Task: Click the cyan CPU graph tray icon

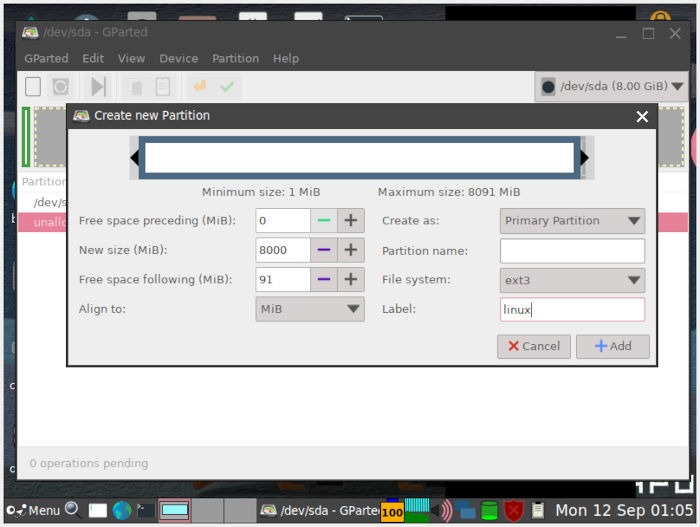Action: coord(417,510)
